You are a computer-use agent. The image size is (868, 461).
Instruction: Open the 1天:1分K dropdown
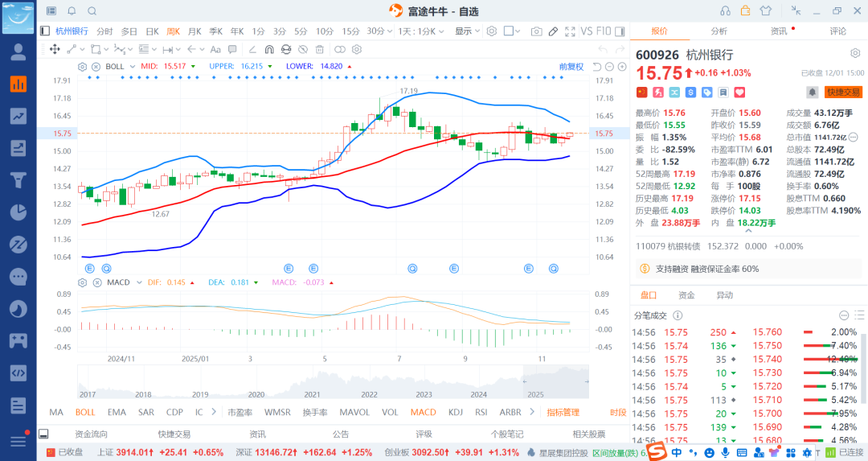tap(420, 31)
